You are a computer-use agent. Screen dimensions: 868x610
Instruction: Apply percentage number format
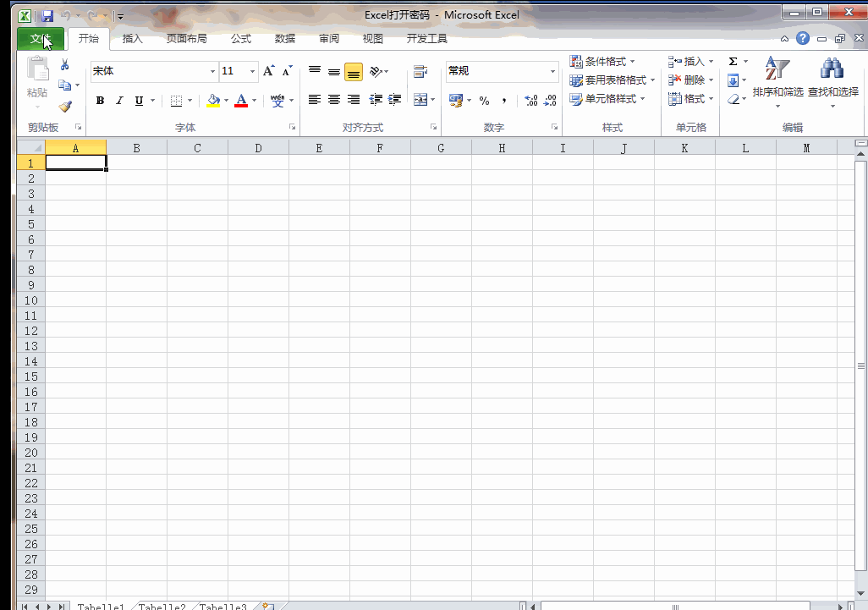[x=485, y=100]
